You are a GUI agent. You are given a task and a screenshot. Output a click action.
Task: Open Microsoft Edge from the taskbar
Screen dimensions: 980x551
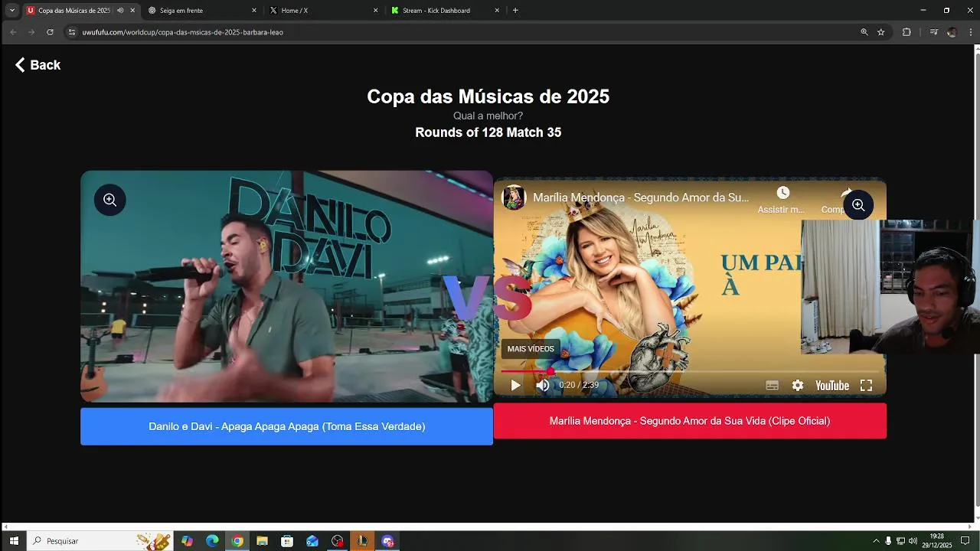pyautogui.click(x=212, y=541)
